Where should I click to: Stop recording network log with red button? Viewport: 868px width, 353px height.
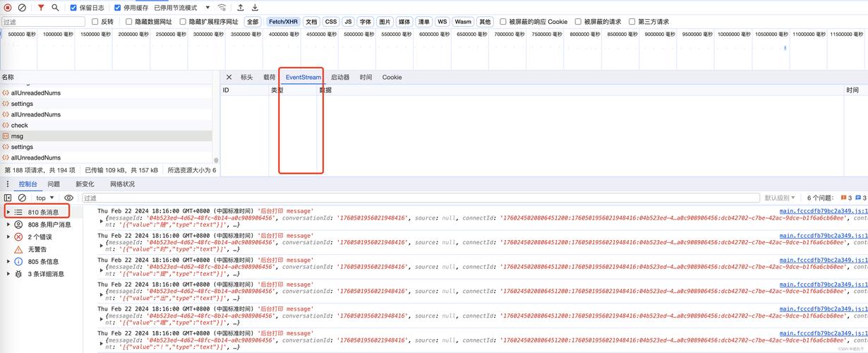point(8,8)
